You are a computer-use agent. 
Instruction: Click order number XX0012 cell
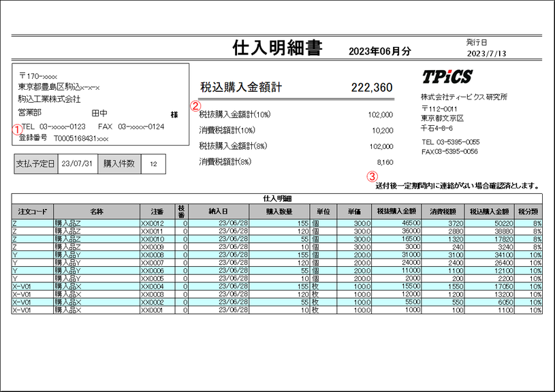153,223
